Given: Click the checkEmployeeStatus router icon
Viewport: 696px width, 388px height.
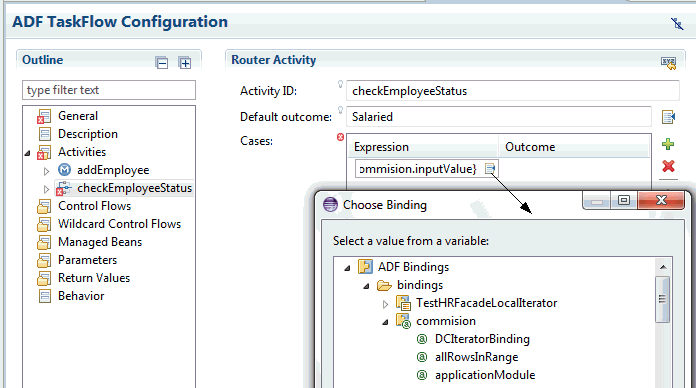Looking at the screenshot, I should [x=63, y=188].
